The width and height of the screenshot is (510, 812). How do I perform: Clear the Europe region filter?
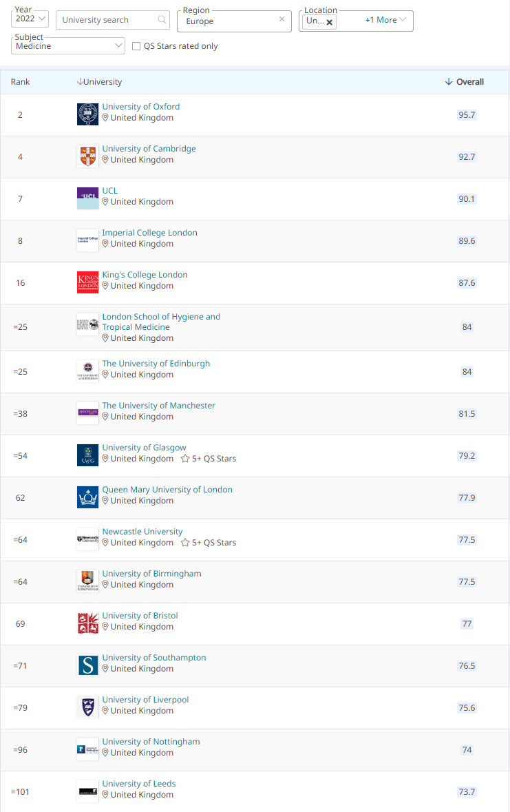coord(281,20)
